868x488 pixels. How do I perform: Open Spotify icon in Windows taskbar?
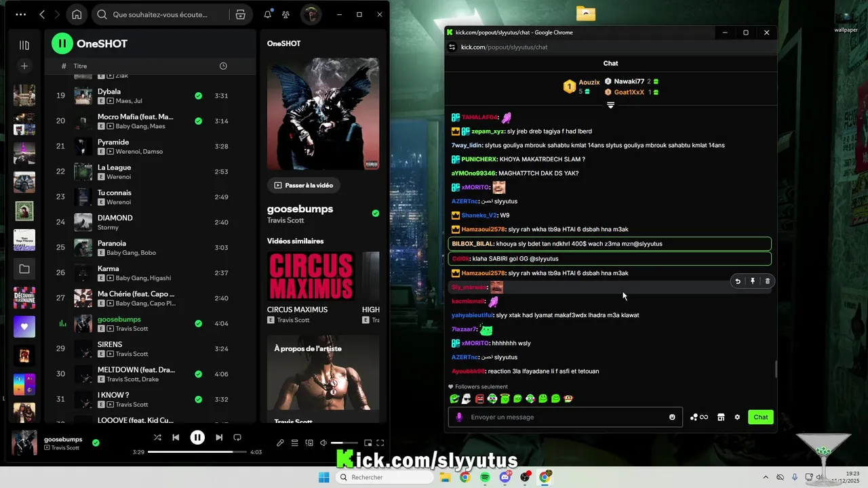485,477
